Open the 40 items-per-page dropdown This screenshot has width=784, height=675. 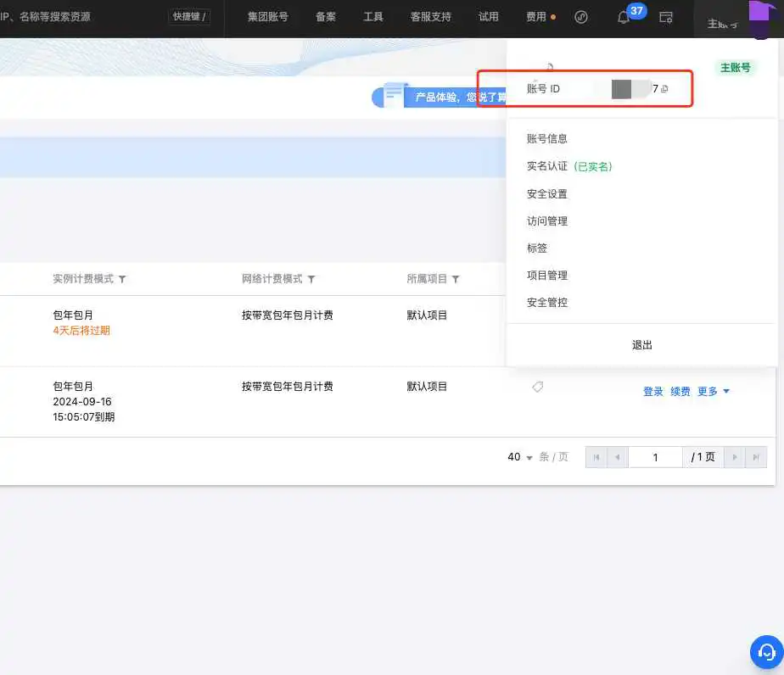tap(520, 457)
